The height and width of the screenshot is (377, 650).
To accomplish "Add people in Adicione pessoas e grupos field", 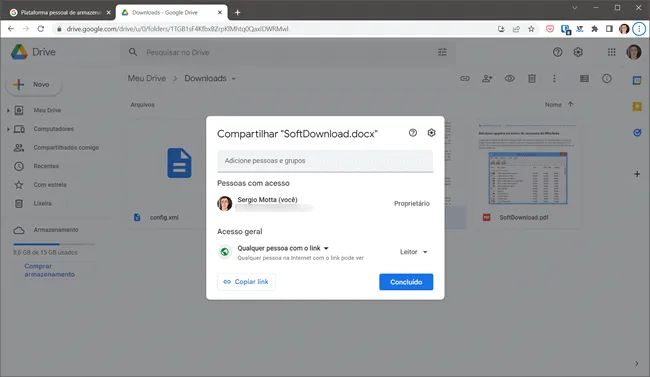I will coord(325,161).
